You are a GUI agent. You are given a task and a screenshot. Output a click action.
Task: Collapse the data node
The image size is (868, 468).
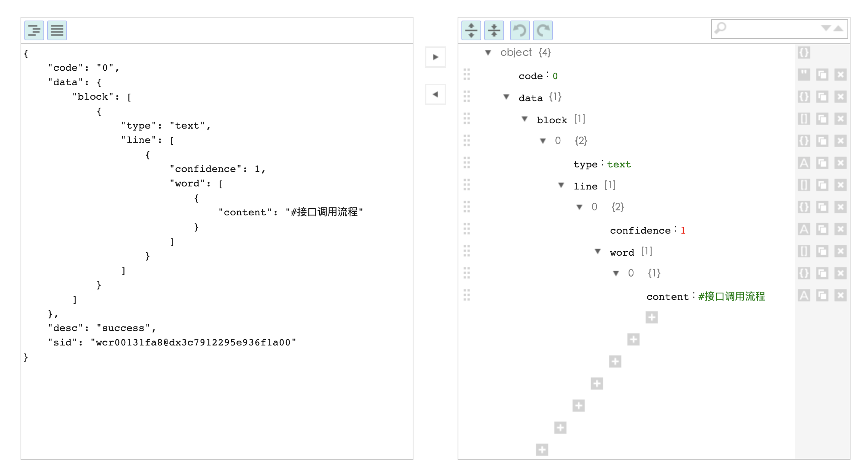[506, 97]
